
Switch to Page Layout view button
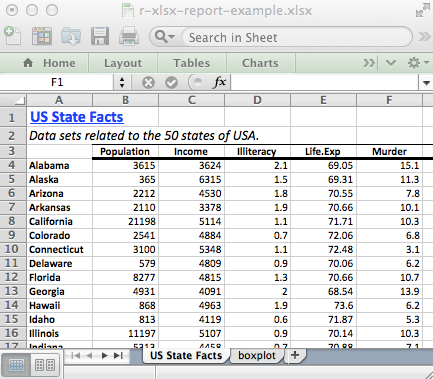pos(45,365)
